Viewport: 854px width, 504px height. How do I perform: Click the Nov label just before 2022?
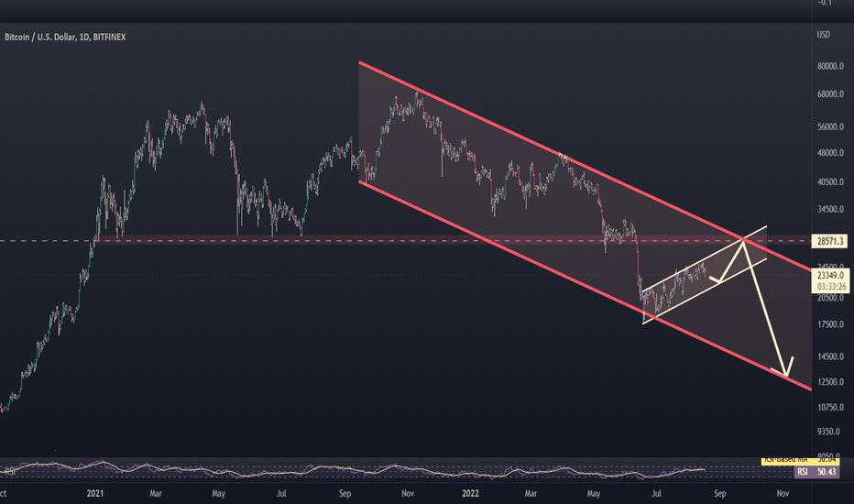pos(408,494)
